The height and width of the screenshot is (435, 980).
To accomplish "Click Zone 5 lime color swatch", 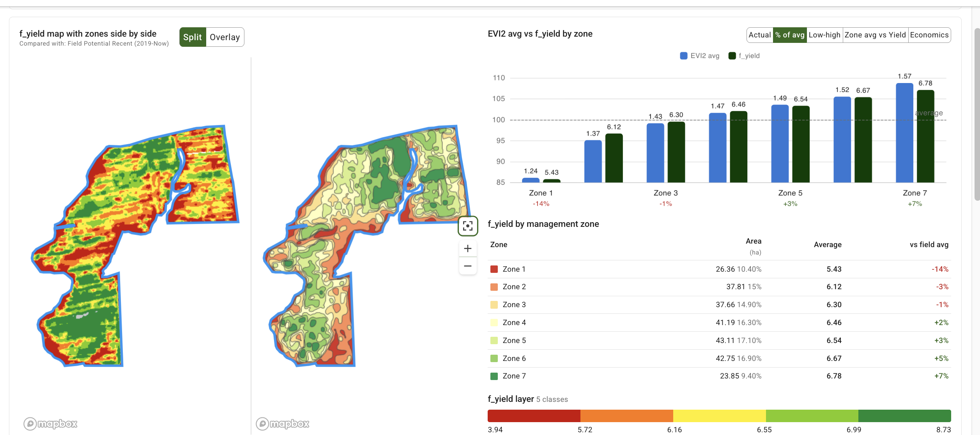I will pos(494,341).
